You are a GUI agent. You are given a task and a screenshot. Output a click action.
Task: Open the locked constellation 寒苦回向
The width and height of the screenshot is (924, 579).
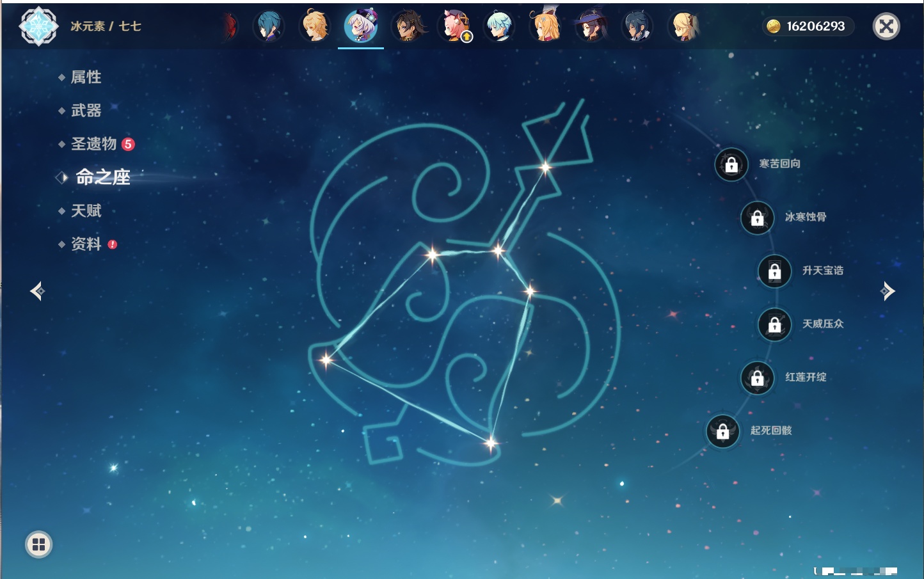click(731, 164)
